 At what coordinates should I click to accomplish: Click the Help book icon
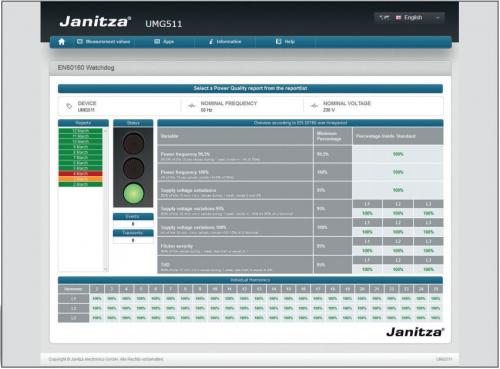click(x=279, y=42)
